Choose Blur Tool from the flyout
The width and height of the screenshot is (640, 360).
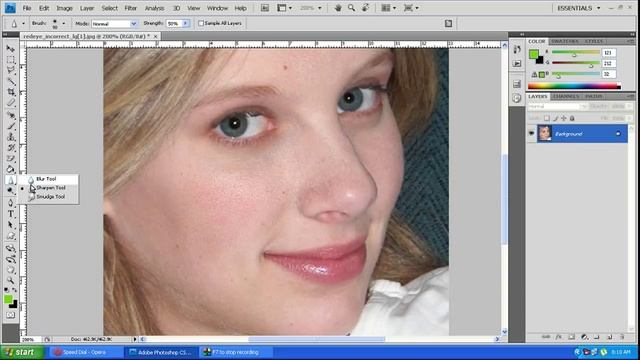[48, 179]
